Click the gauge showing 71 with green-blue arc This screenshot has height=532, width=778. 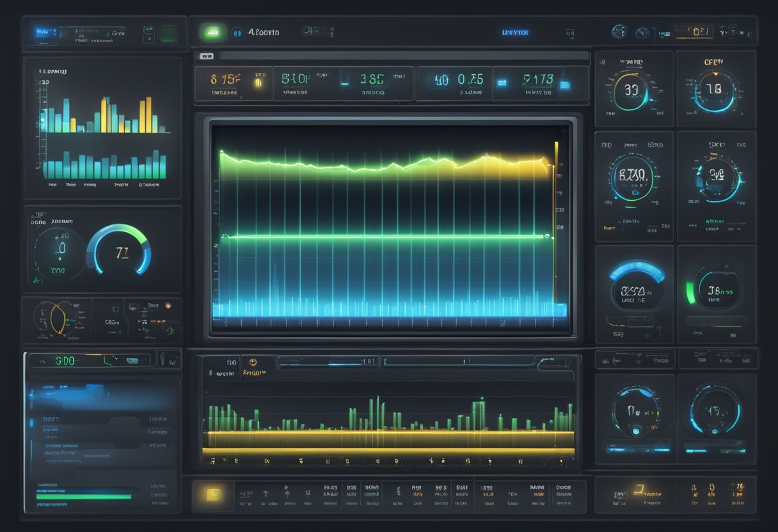coord(121,252)
